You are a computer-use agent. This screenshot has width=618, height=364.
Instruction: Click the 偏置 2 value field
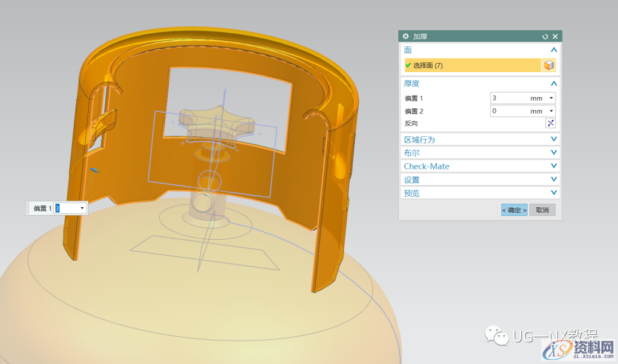[509, 111]
